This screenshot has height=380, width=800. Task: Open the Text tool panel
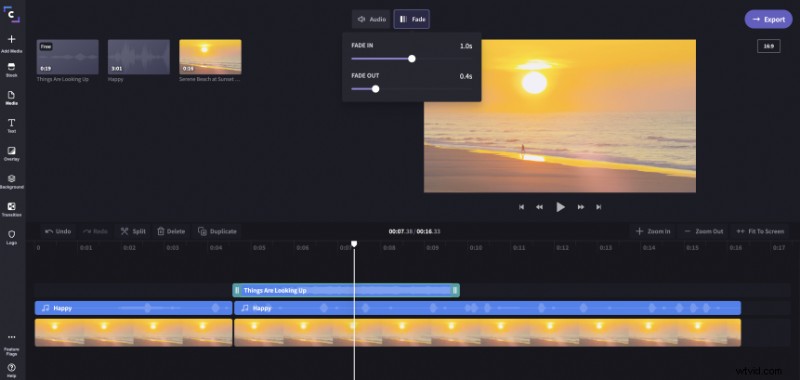click(12, 126)
